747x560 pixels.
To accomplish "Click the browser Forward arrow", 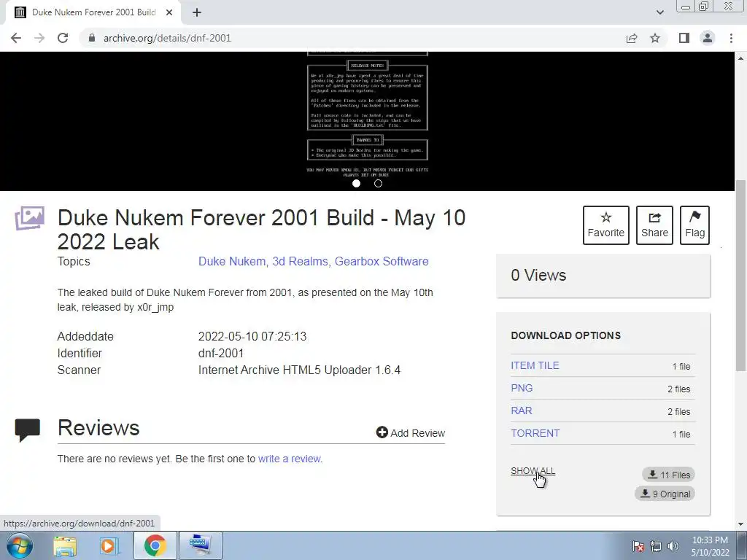I will coord(39,38).
